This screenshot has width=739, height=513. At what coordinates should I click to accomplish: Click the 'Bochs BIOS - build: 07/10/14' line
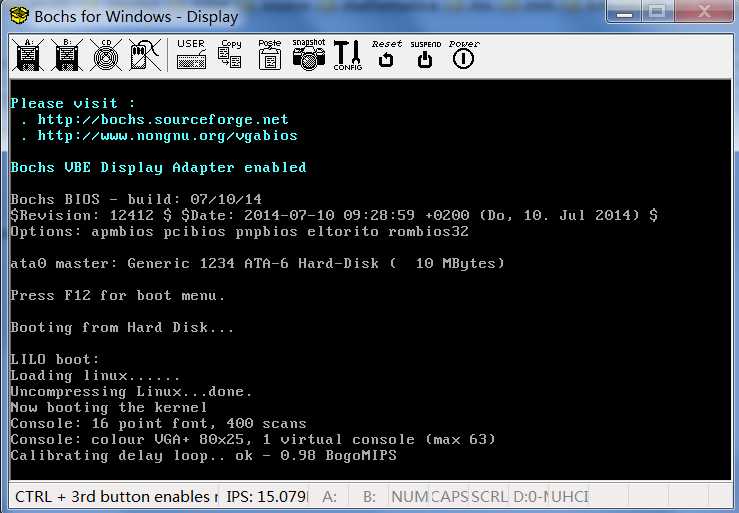(136, 199)
